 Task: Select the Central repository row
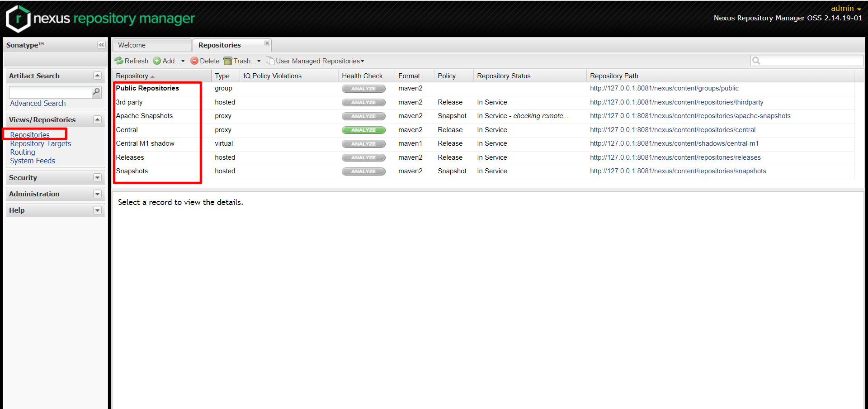click(x=484, y=130)
